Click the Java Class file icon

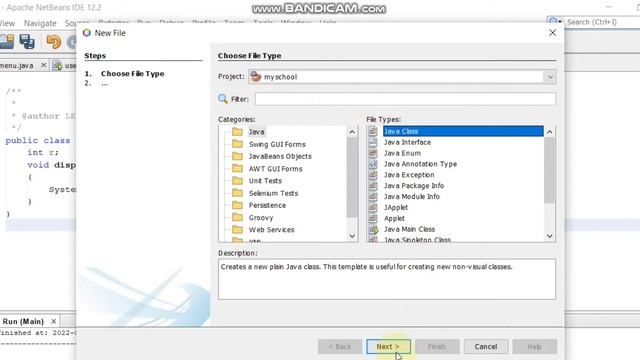click(373, 131)
